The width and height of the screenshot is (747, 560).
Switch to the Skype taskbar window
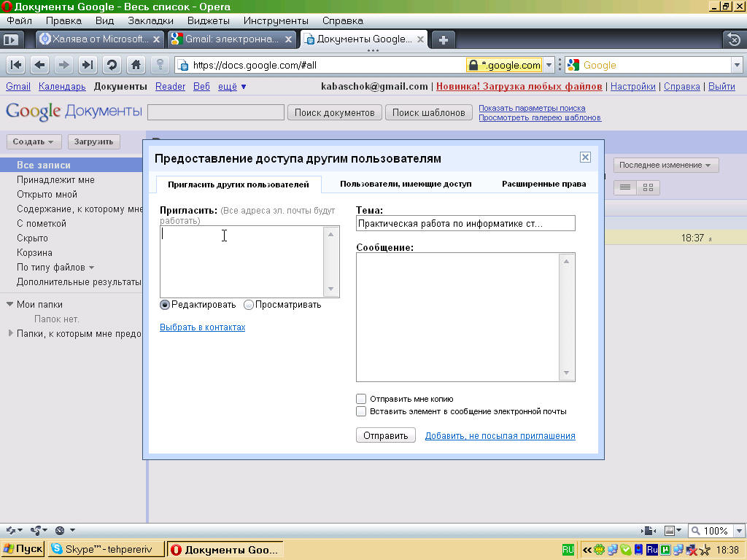point(106,550)
